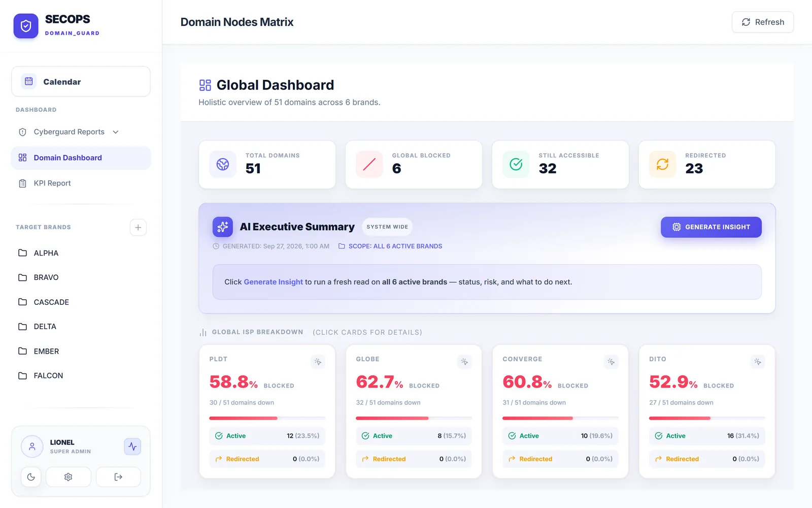Open the PLDT card details click icon
The height and width of the screenshot is (508, 812).
(x=318, y=362)
